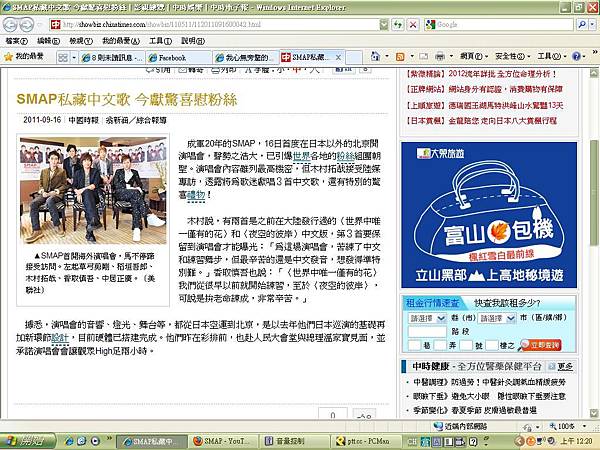Viewport: 600px width, 450px height.
Task: Click the media player quick launch icon
Action: [x=95, y=441]
